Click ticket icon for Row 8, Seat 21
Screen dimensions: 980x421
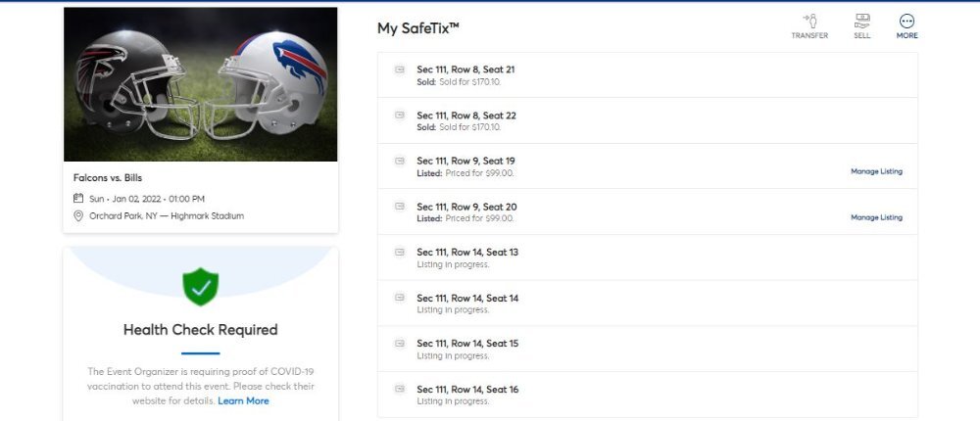click(x=400, y=70)
